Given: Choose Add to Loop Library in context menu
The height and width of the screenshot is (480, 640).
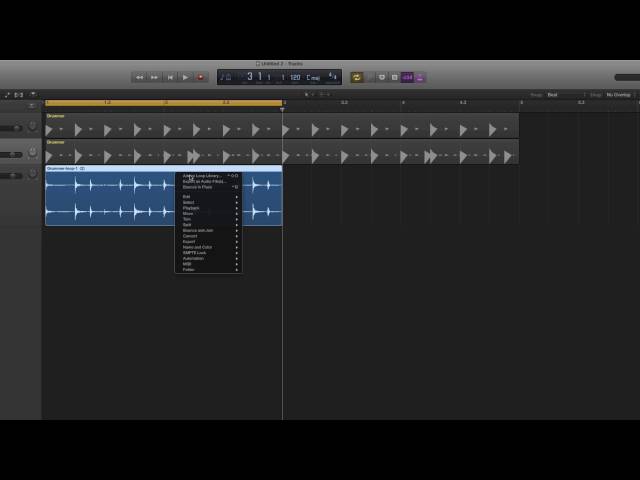Looking at the screenshot, I should 209,176.
